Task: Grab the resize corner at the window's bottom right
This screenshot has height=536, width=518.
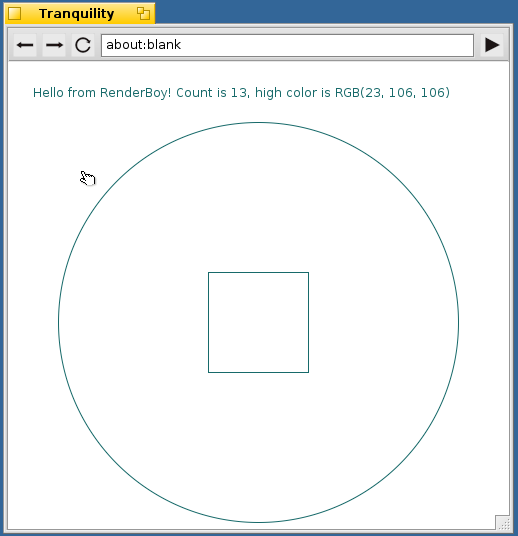Action: (x=503, y=523)
